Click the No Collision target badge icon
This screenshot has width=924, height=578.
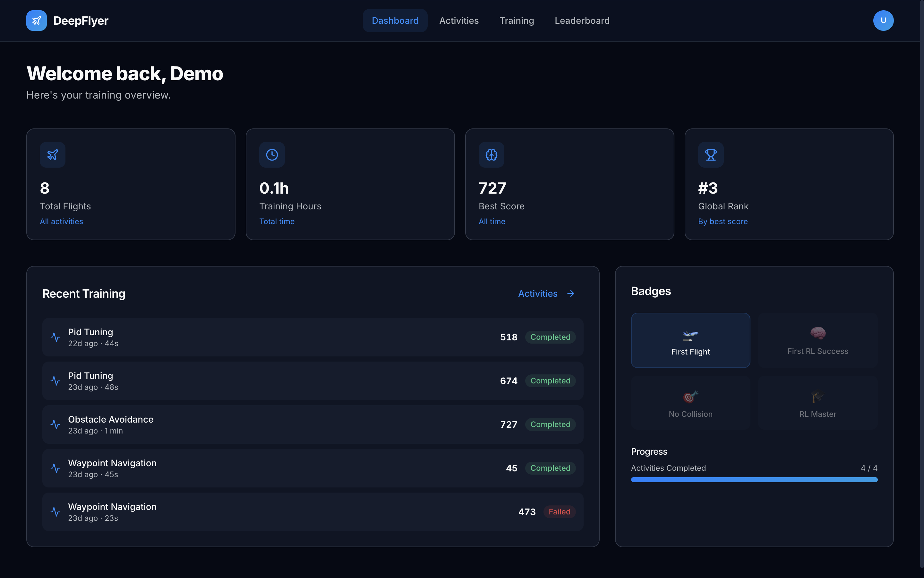pyautogui.click(x=690, y=397)
